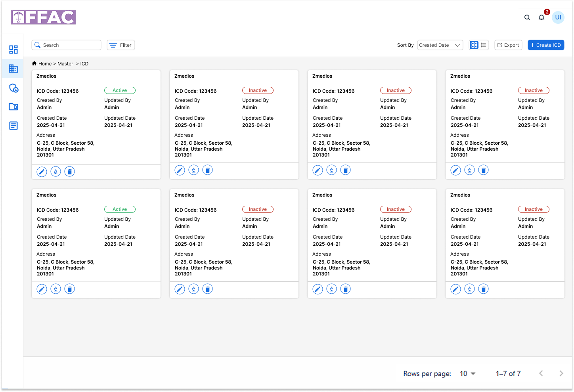The image size is (574, 392).
Task: Click the home icon in the breadcrumb
Action: click(34, 63)
